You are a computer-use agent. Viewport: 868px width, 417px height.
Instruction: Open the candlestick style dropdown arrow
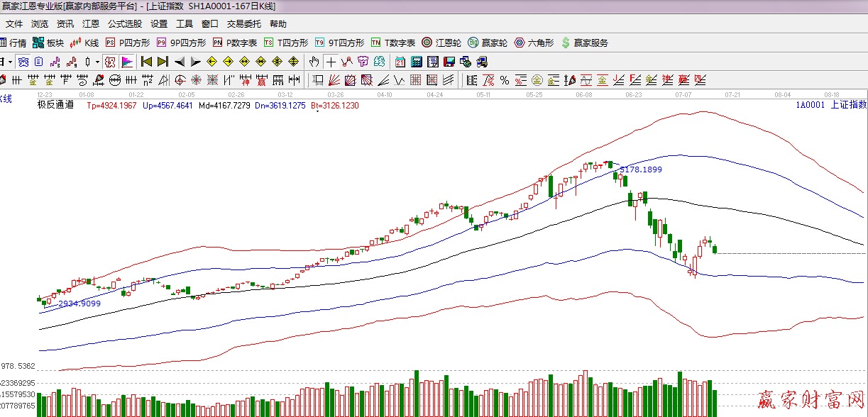(97, 61)
